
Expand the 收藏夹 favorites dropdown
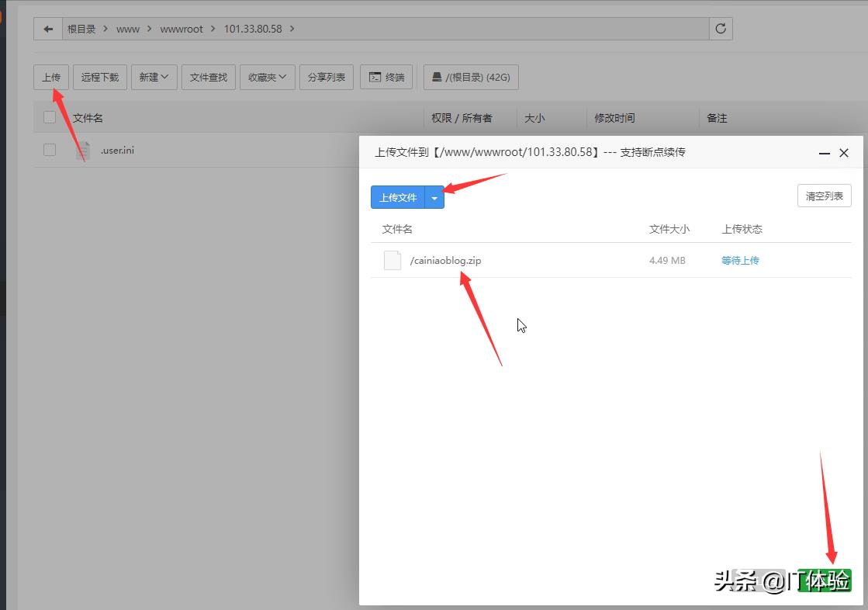[267, 77]
